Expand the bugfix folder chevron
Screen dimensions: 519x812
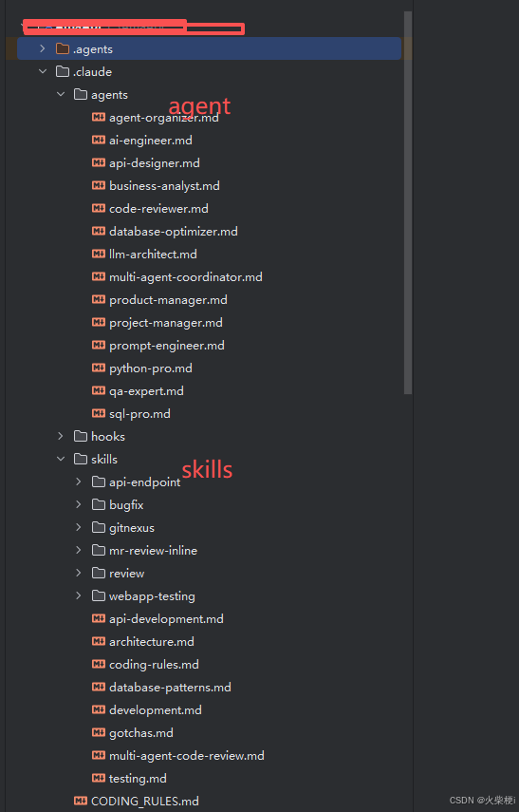pyautogui.click(x=79, y=504)
